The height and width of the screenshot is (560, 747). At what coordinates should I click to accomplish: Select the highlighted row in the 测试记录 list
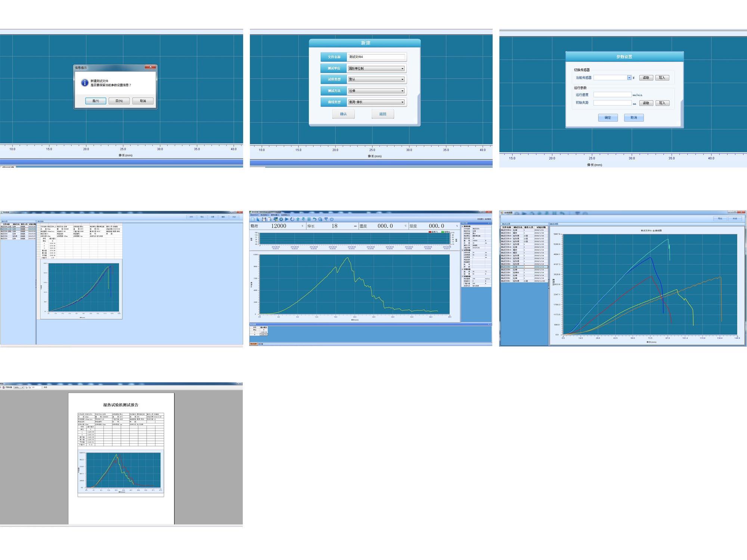(x=524, y=267)
